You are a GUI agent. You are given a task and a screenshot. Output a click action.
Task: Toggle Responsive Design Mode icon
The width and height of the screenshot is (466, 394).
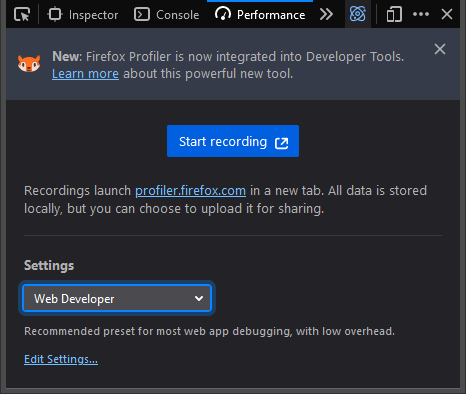tap(394, 15)
